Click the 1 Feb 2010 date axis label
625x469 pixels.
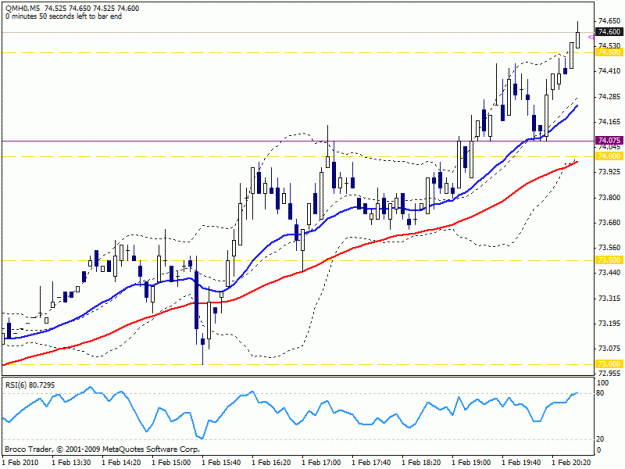[x=21, y=462]
